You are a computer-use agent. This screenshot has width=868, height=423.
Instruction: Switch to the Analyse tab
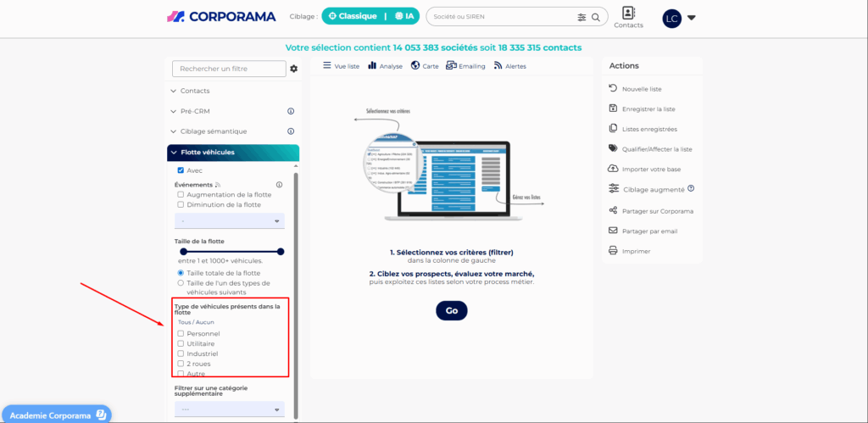385,65
